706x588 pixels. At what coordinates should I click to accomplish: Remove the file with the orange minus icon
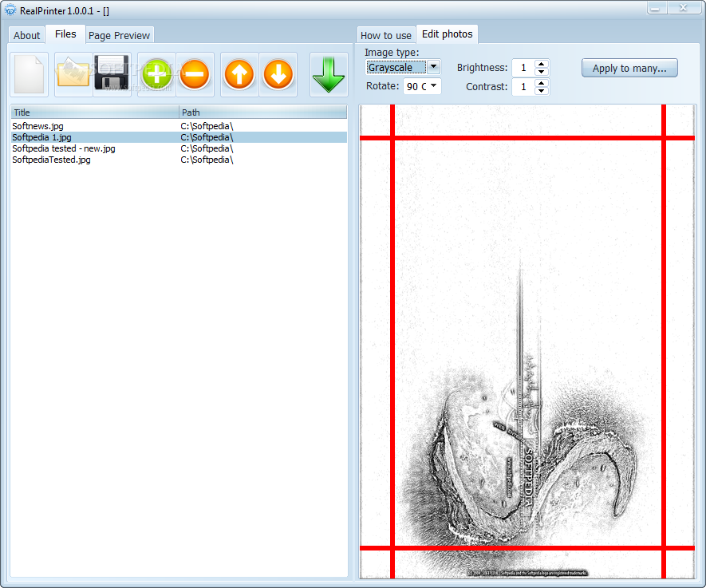(195, 74)
